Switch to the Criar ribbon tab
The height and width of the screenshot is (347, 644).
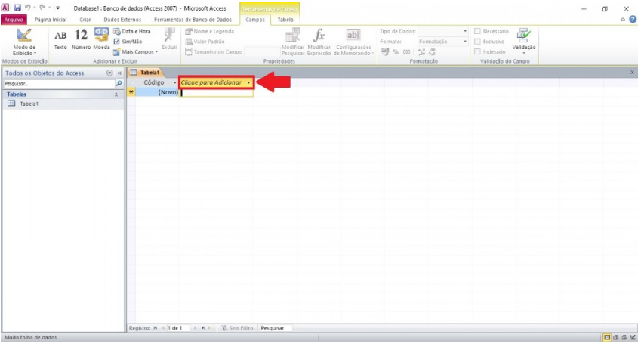(x=85, y=19)
